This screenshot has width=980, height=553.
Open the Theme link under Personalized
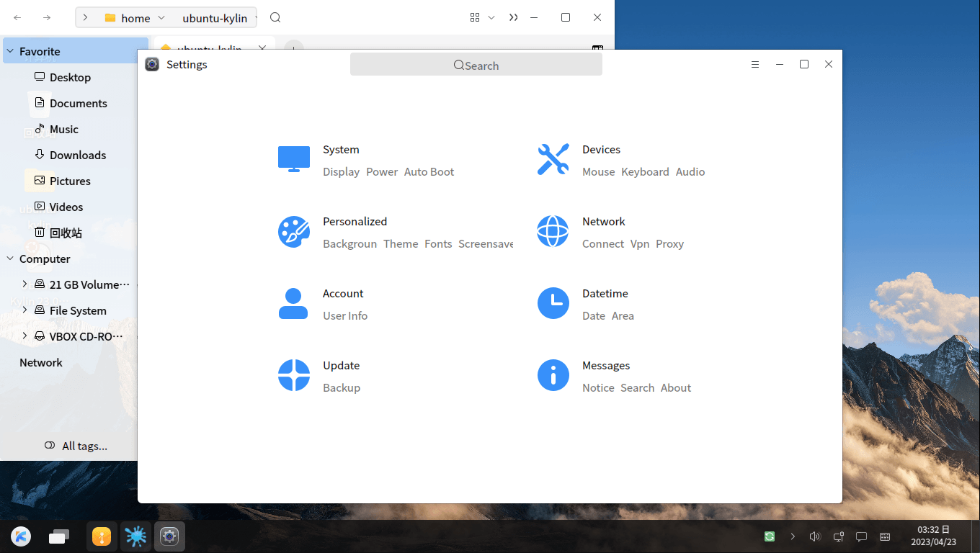point(401,244)
